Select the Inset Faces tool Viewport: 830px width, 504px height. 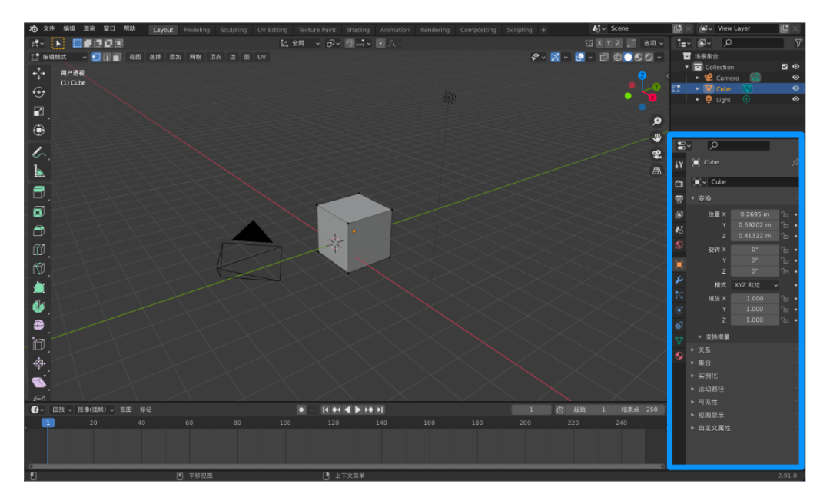[x=38, y=211]
